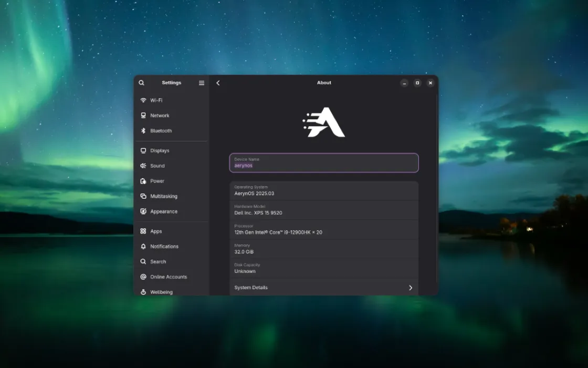Click the Wellbeing icon in the sidebar
This screenshot has width=588, height=368.
[x=143, y=292]
